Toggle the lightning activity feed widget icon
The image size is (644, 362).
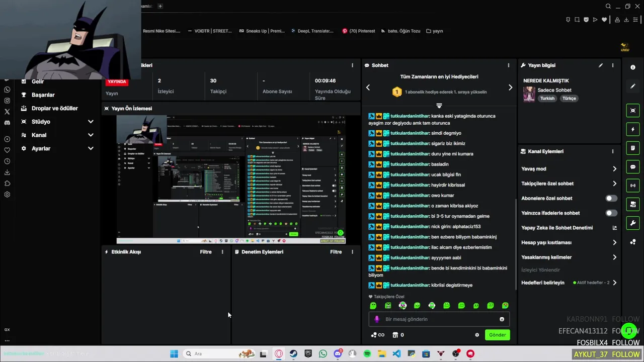point(633,129)
